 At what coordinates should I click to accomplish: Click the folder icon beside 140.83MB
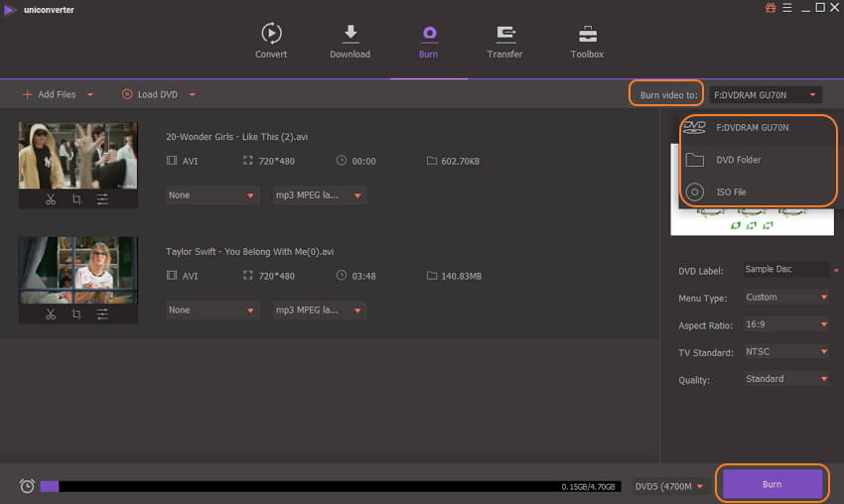pos(432,276)
